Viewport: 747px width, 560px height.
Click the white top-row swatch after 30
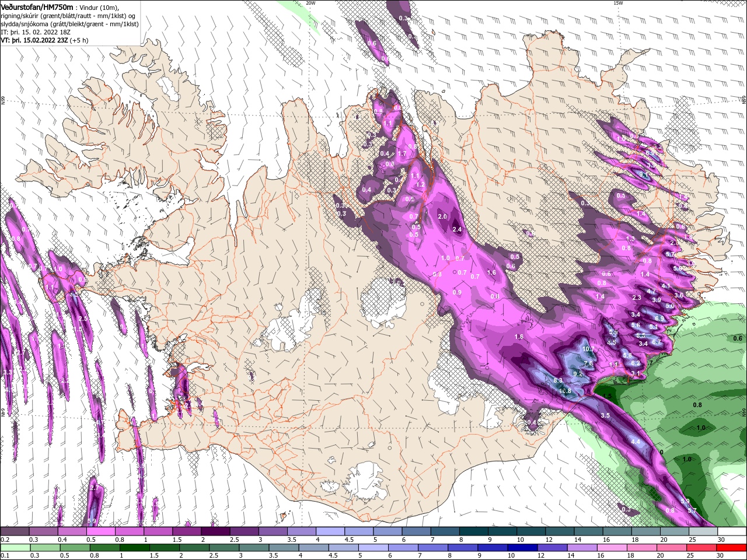(x=732, y=531)
